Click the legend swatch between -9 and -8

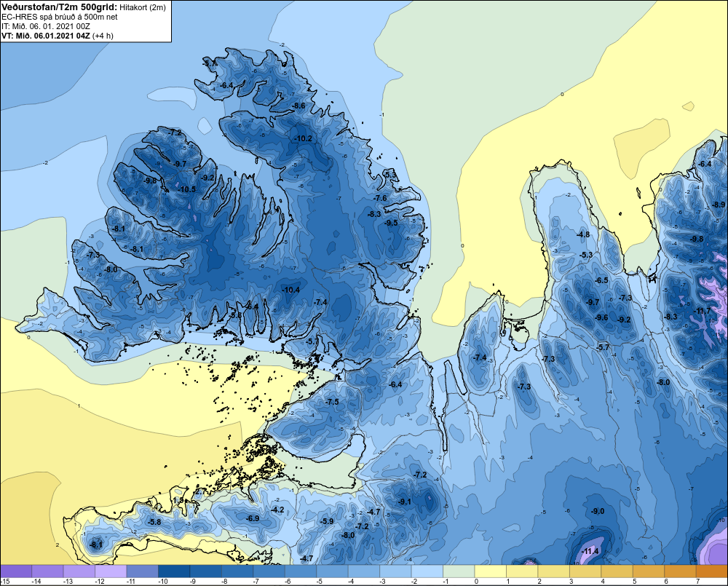pos(206,571)
